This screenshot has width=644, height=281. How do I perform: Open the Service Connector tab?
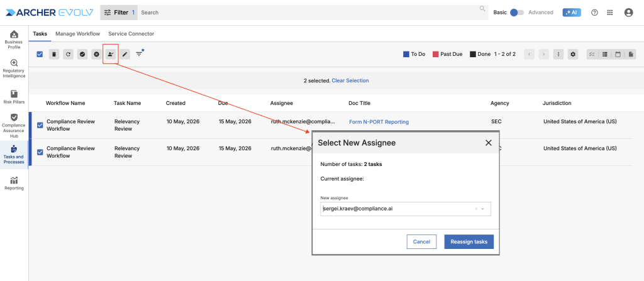131,34
